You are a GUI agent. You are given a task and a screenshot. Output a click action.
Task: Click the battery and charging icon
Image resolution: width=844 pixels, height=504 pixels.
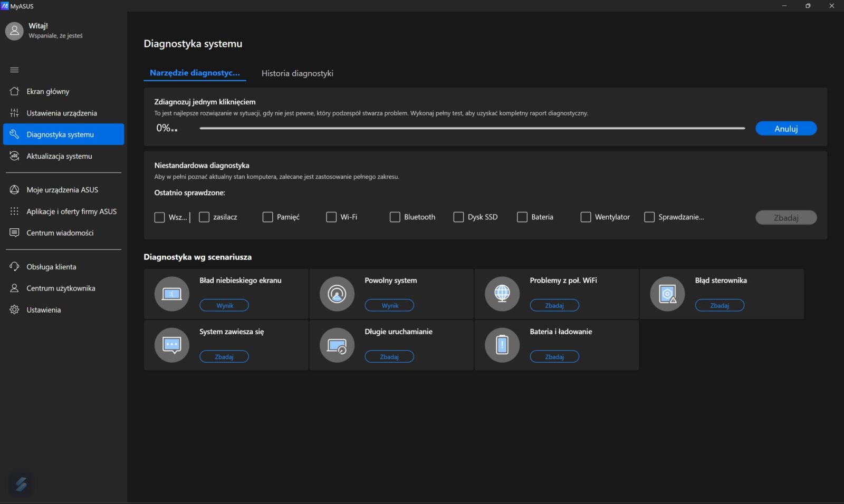tap(502, 345)
